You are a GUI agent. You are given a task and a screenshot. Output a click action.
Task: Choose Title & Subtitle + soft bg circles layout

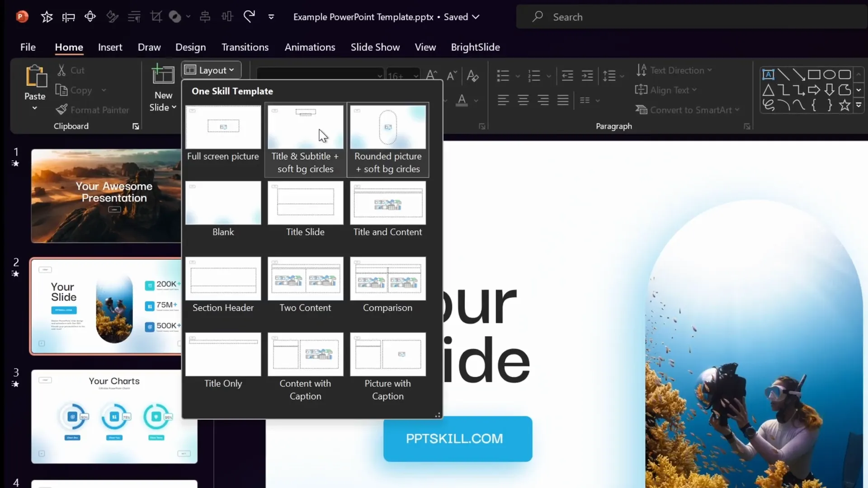pos(305,140)
